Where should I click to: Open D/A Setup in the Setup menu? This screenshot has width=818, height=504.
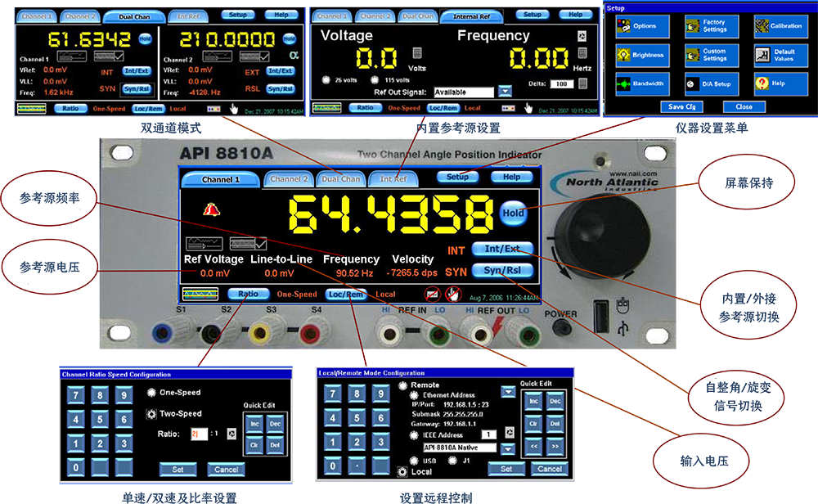pyautogui.click(x=712, y=83)
